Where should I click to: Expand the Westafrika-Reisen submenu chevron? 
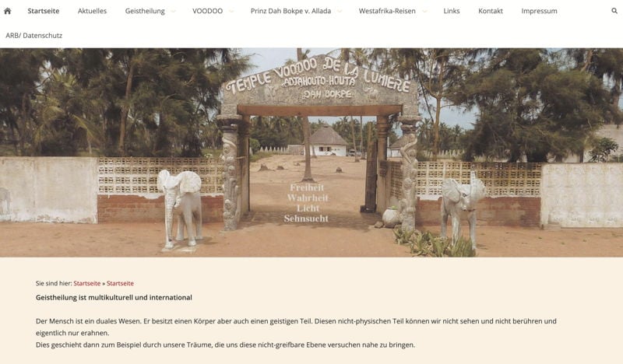pos(424,12)
